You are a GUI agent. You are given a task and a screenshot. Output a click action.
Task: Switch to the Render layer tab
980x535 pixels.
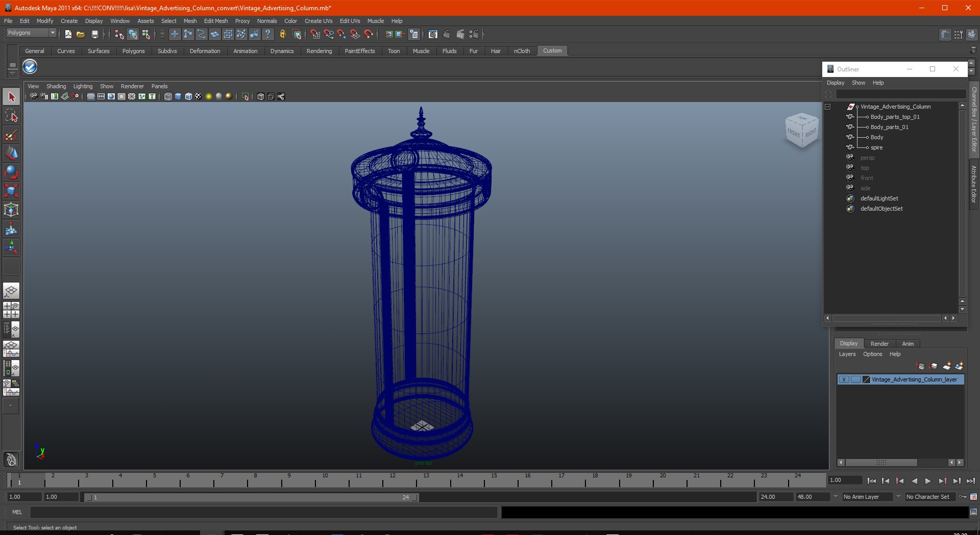tap(879, 344)
